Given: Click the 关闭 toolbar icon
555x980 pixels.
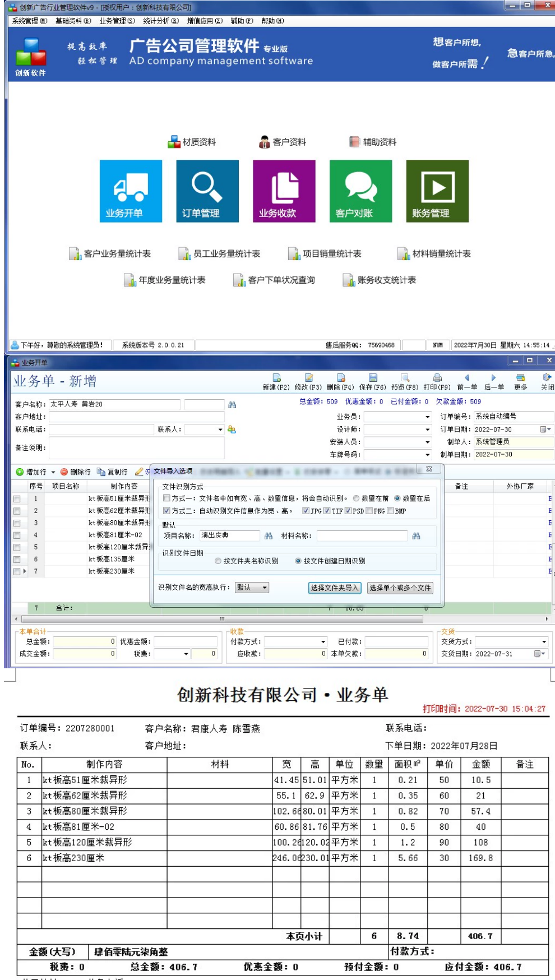Looking at the screenshot, I should (x=547, y=378).
